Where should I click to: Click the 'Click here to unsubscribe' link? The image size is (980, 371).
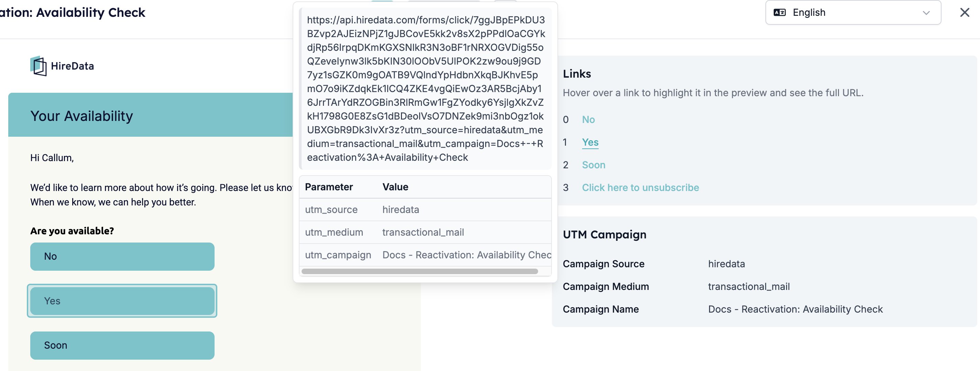point(640,188)
